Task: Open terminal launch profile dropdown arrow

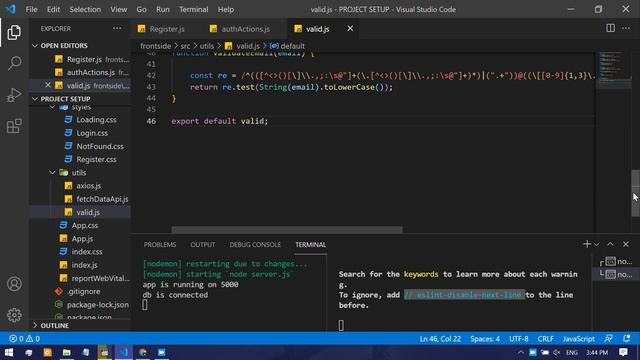Action: click(x=596, y=244)
